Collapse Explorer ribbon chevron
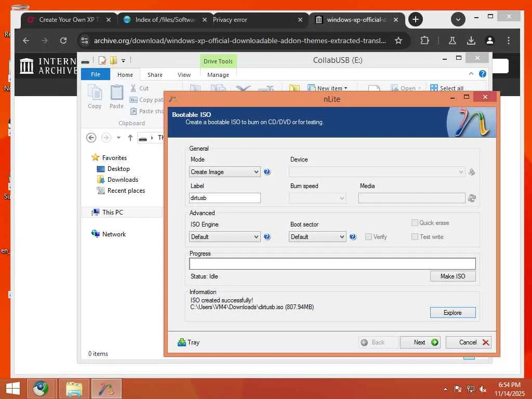532x399 pixels. (x=471, y=74)
